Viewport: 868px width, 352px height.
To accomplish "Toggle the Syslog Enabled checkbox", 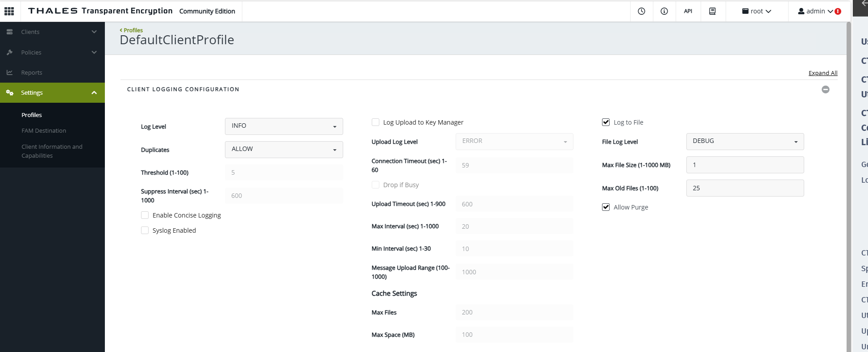I will pyautogui.click(x=145, y=230).
